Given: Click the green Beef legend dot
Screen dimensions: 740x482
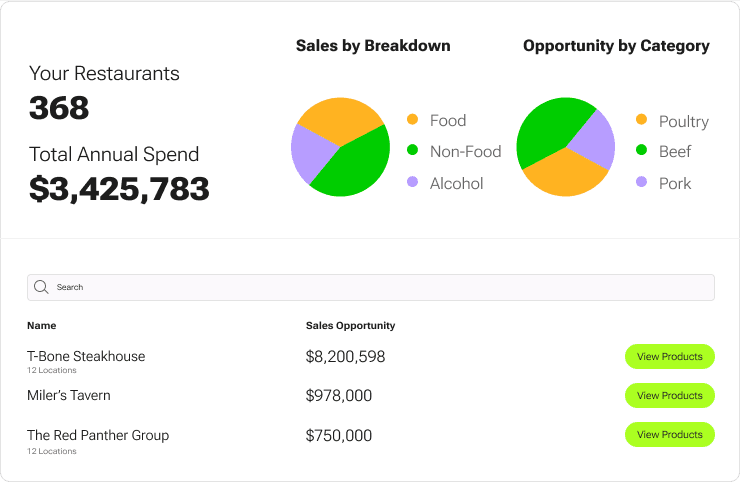Looking at the screenshot, I should coord(641,151).
